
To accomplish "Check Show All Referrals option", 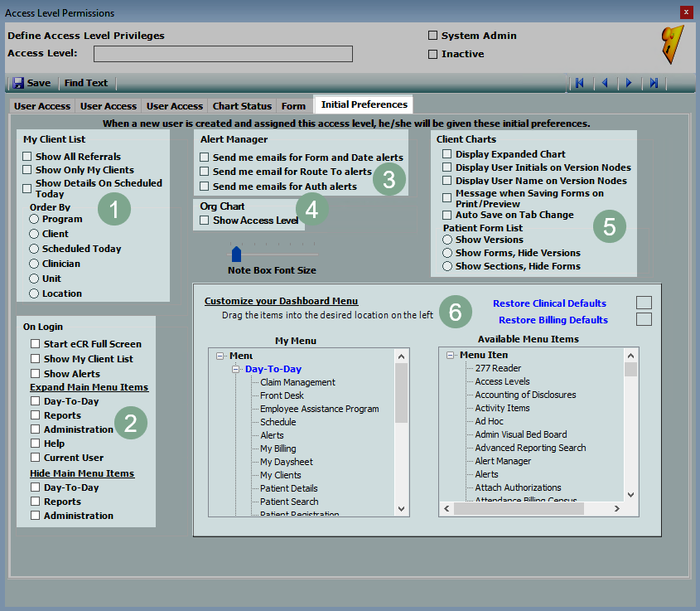I will tap(27, 157).
